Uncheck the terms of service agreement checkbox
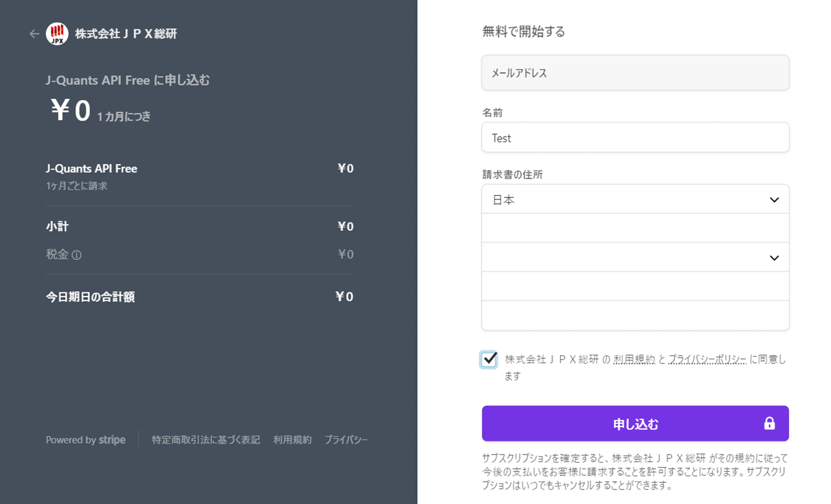The width and height of the screenshot is (831, 504). click(x=489, y=359)
